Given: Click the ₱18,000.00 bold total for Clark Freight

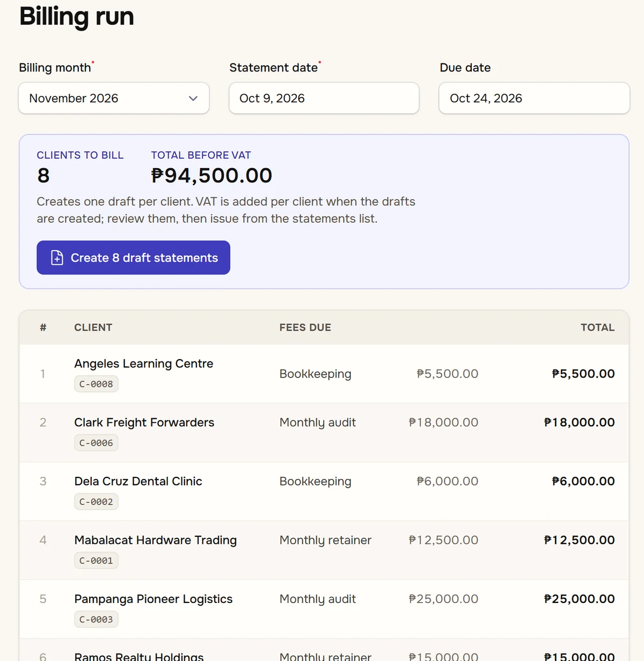Looking at the screenshot, I should click(x=580, y=423).
